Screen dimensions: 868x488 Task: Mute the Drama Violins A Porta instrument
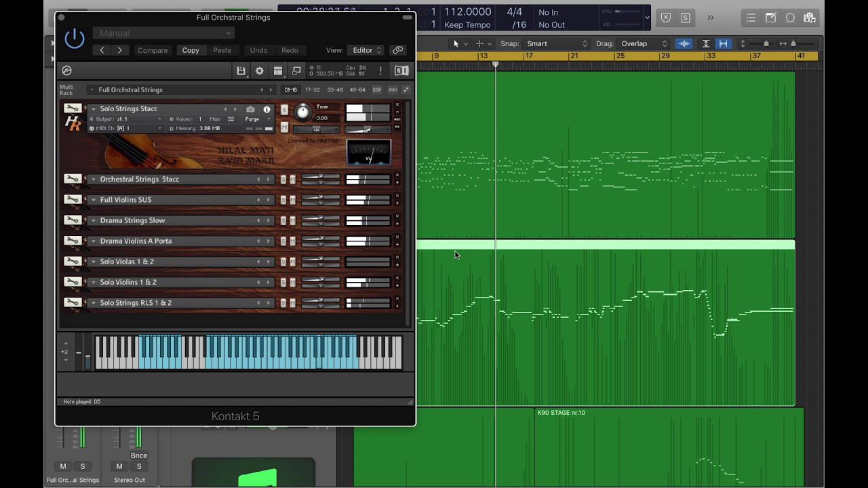(293, 241)
